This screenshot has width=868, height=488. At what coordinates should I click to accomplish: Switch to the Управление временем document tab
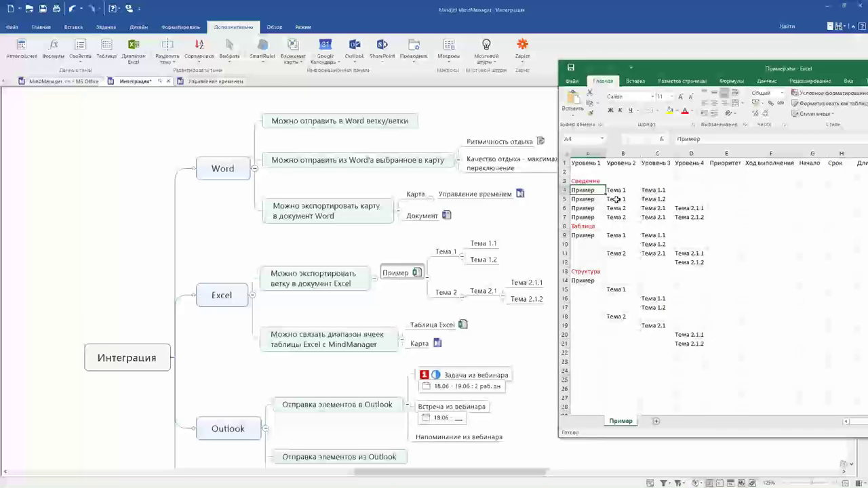[x=216, y=81]
